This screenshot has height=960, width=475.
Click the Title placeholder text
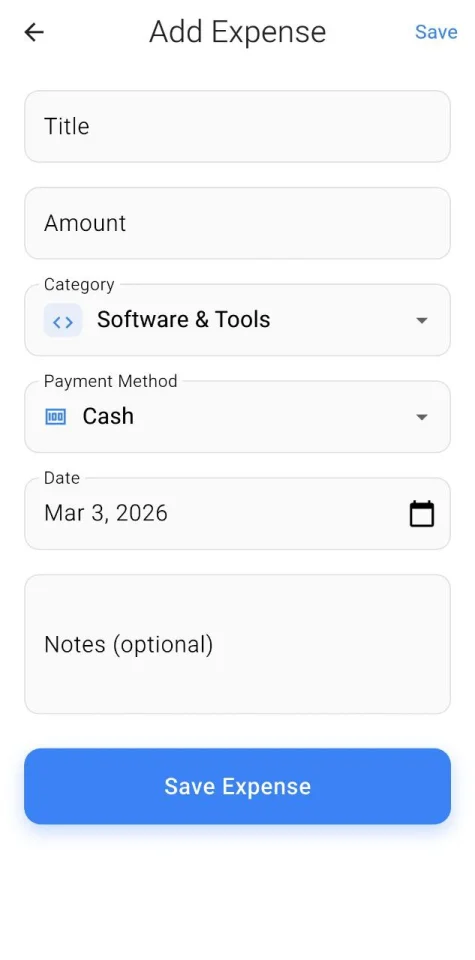pyautogui.click(x=67, y=126)
